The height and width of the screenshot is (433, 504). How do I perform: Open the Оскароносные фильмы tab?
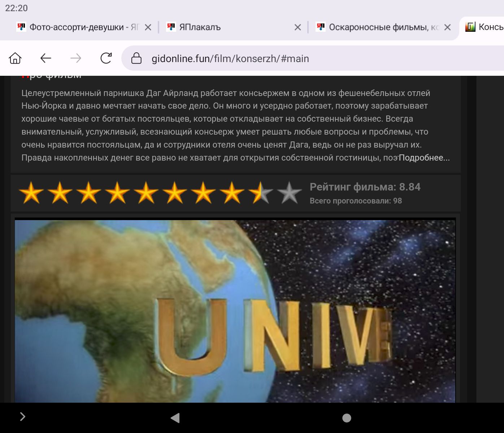click(x=378, y=27)
